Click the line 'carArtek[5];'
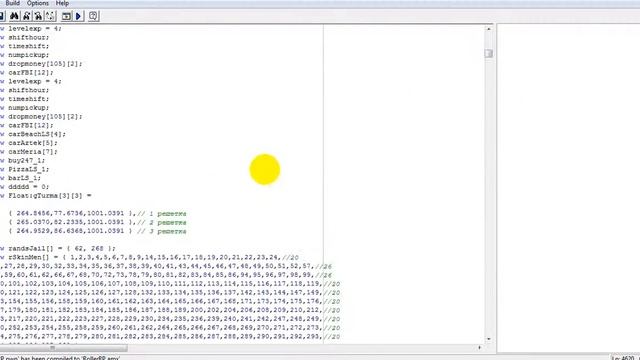The width and height of the screenshot is (640, 360). coord(33,143)
